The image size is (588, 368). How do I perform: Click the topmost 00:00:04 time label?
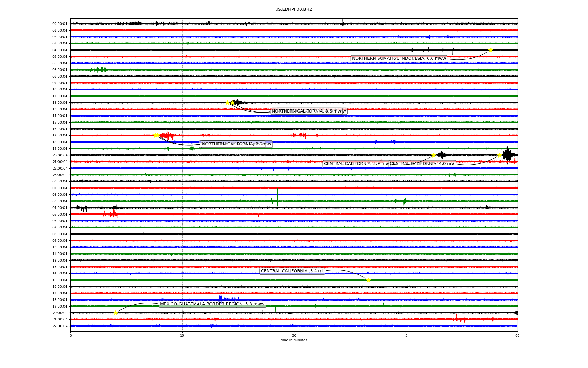tap(59, 24)
